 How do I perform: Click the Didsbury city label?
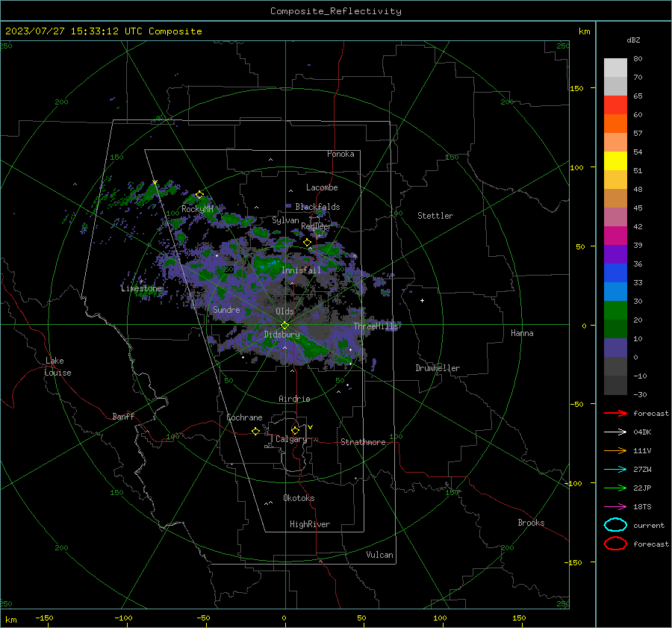[281, 335]
